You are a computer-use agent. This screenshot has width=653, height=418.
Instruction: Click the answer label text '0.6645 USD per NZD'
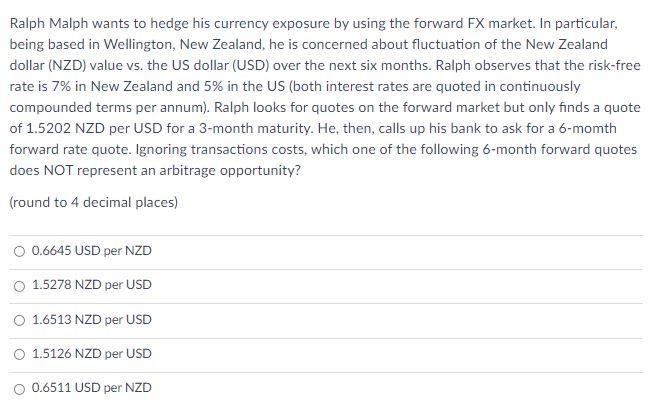point(92,250)
